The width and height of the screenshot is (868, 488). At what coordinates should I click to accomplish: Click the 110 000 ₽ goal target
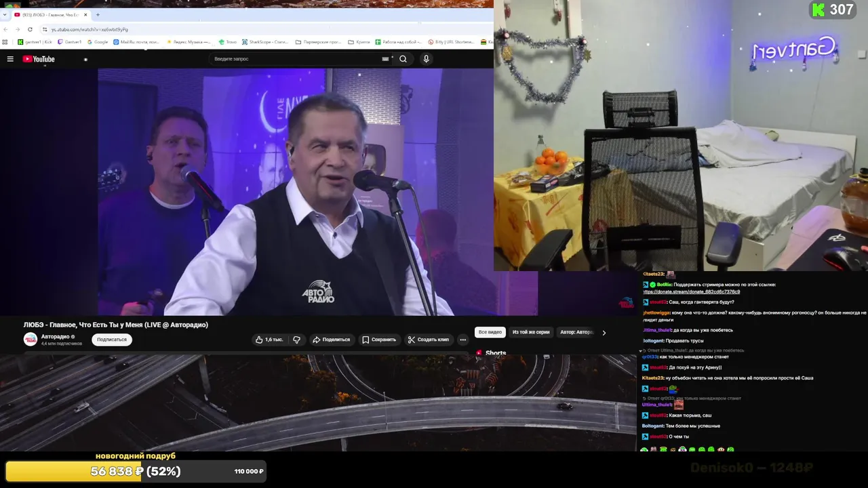(249, 471)
